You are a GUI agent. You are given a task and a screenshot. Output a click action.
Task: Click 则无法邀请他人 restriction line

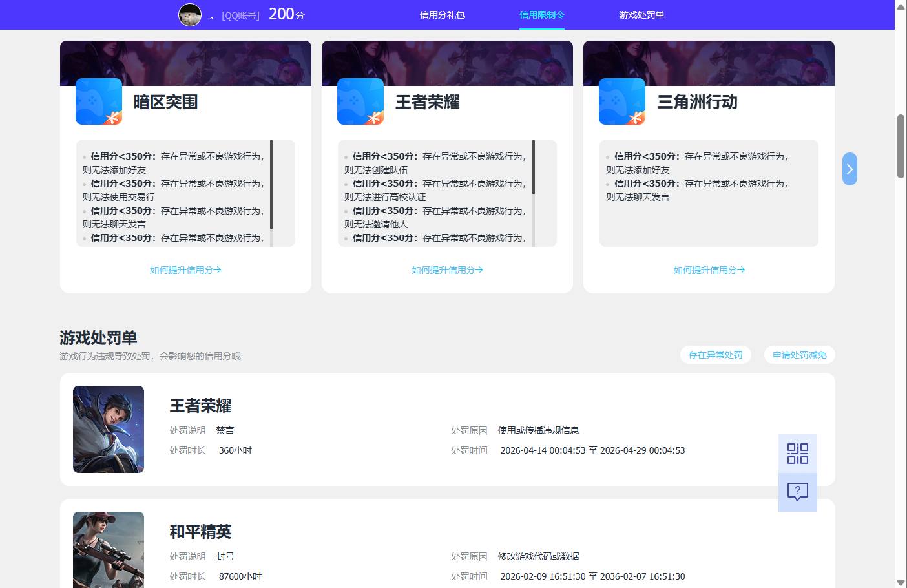click(376, 224)
